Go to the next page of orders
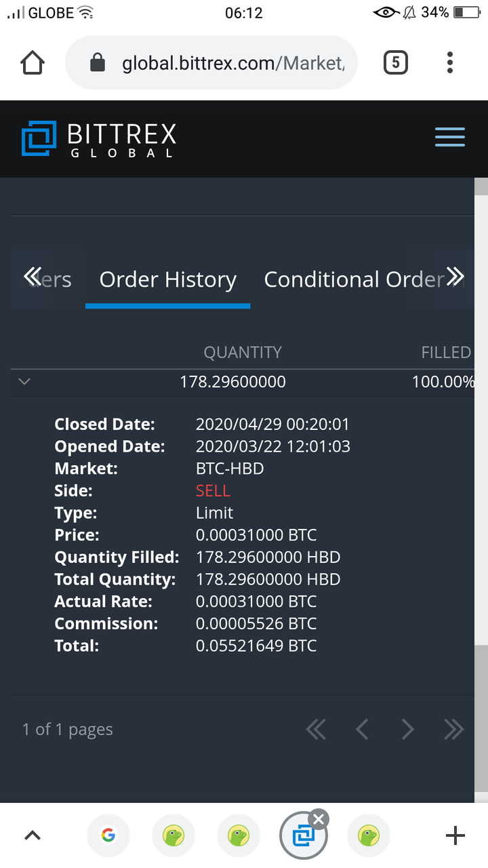The image size is (488, 868). tap(407, 729)
